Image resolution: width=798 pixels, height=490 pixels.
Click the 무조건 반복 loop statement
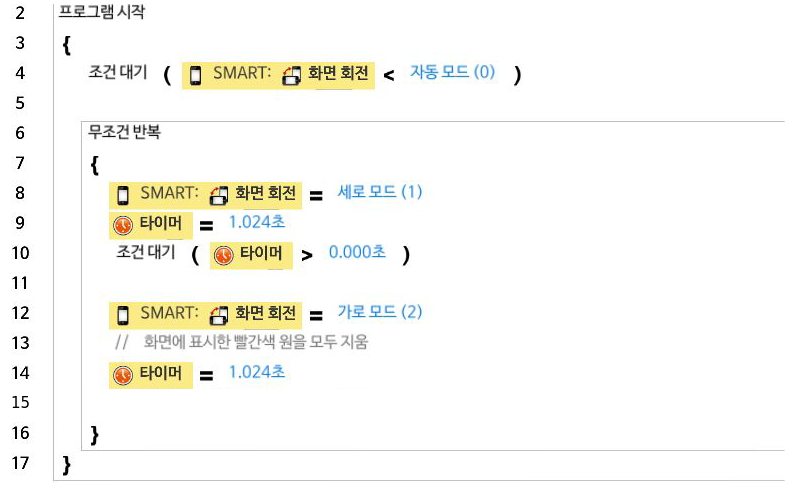pos(125,132)
